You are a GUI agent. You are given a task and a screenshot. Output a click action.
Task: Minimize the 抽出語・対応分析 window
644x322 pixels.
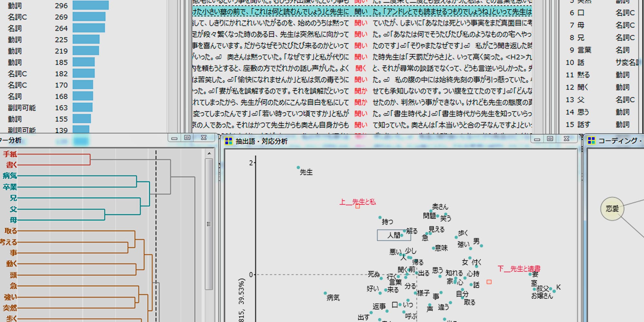pos(537,139)
